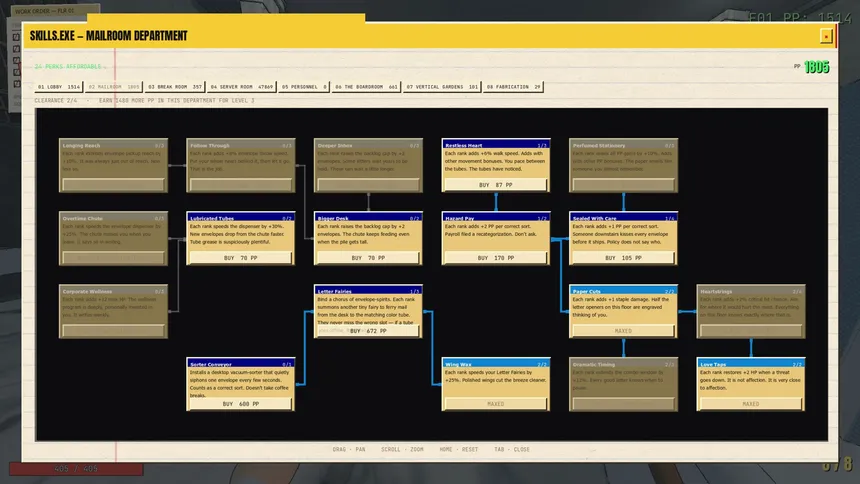Open the 05 Personnel tab
Viewport: 860px width, 484px height.
click(x=304, y=87)
